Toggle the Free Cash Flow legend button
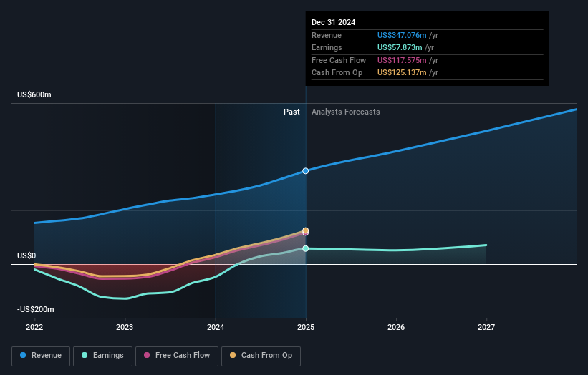 [x=177, y=356]
